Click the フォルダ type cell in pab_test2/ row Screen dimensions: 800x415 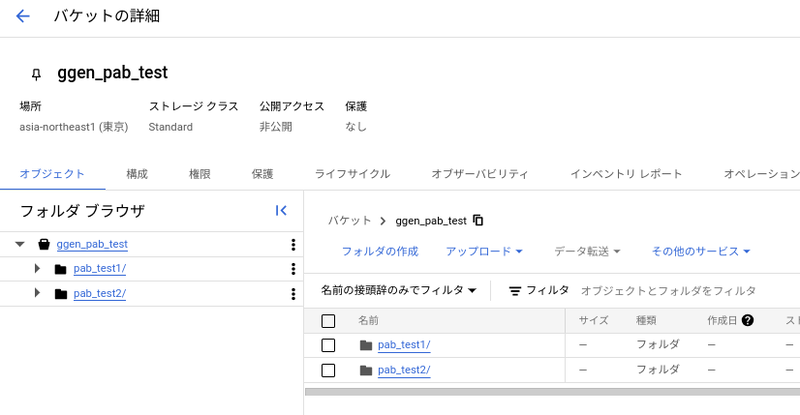tap(658, 370)
